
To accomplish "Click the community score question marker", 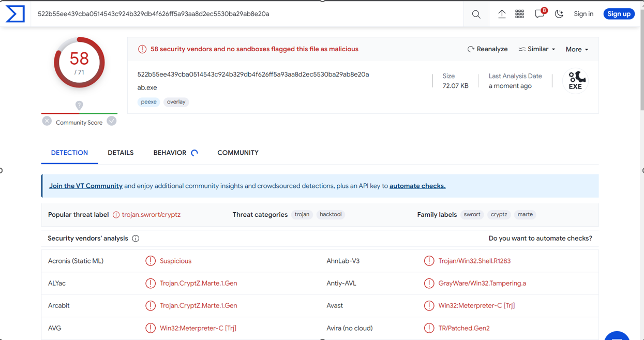I will (x=79, y=106).
